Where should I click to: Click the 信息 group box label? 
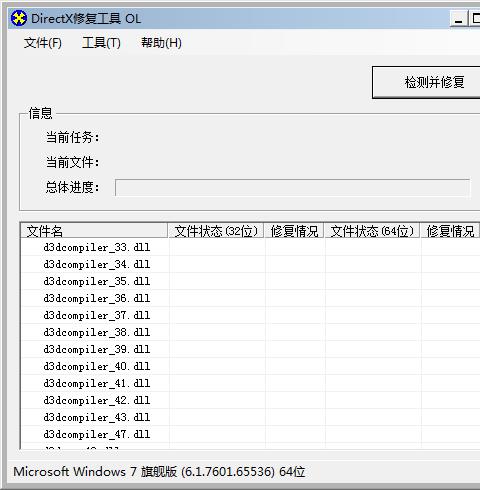(40, 113)
